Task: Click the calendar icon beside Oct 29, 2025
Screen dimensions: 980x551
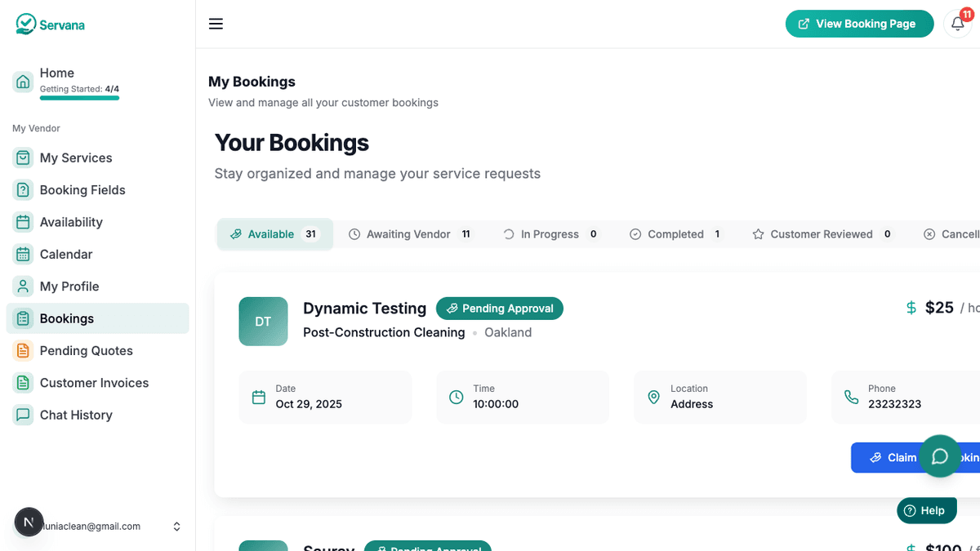Action: (259, 398)
